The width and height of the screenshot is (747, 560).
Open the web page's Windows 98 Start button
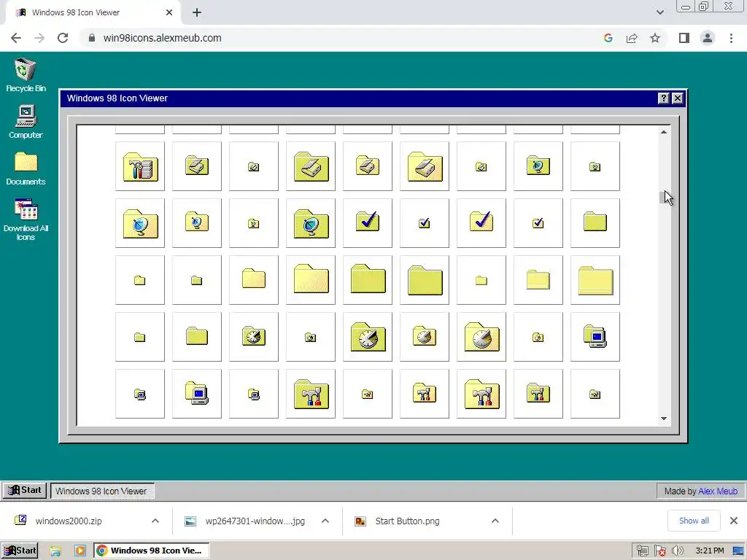(25, 490)
